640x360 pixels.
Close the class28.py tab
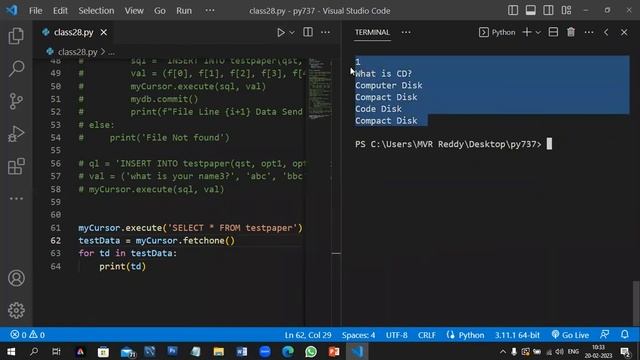coord(104,32)
